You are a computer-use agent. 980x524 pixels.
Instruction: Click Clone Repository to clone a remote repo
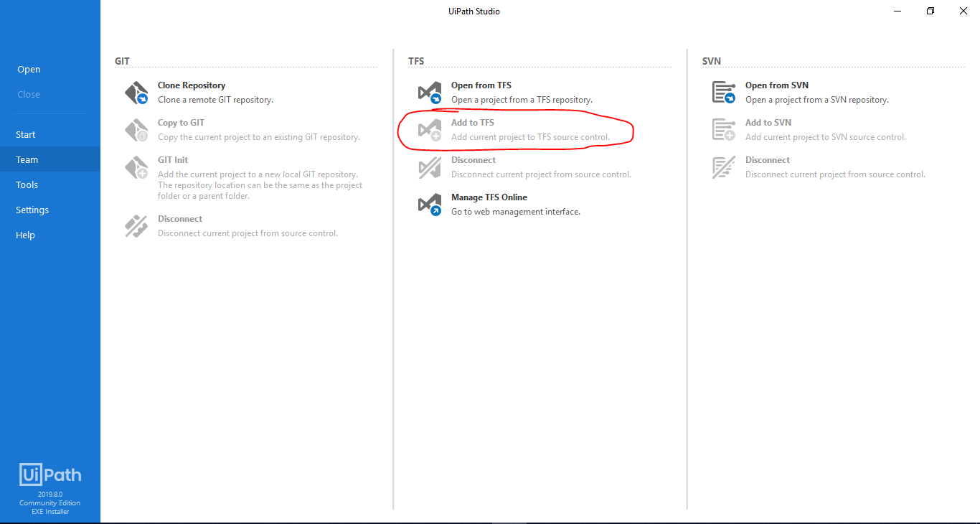(191, 85)
